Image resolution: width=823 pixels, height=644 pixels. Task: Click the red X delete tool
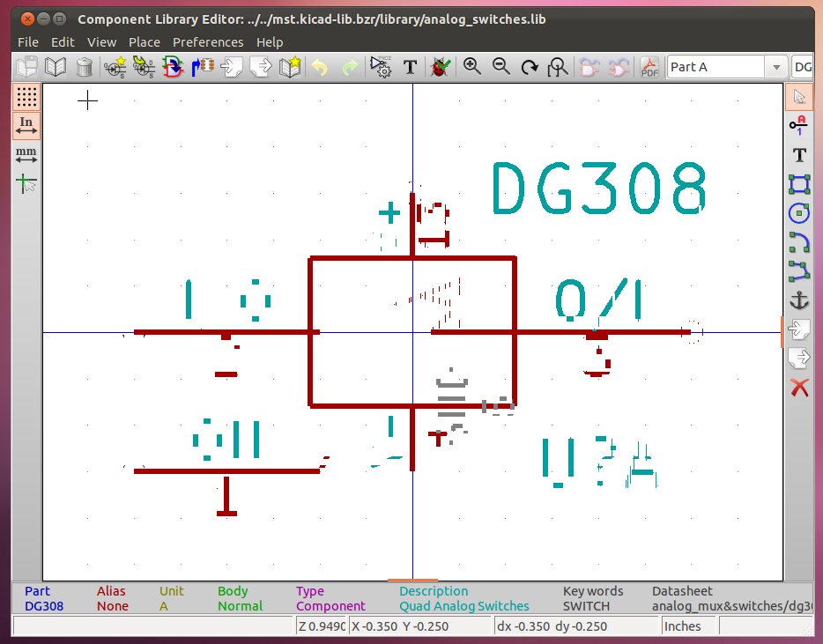pos(799,387)
